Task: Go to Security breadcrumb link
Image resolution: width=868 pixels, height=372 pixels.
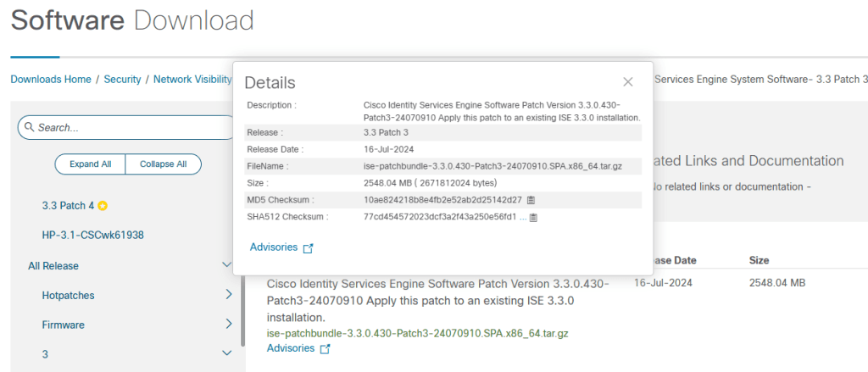Action: pos(122,80)
